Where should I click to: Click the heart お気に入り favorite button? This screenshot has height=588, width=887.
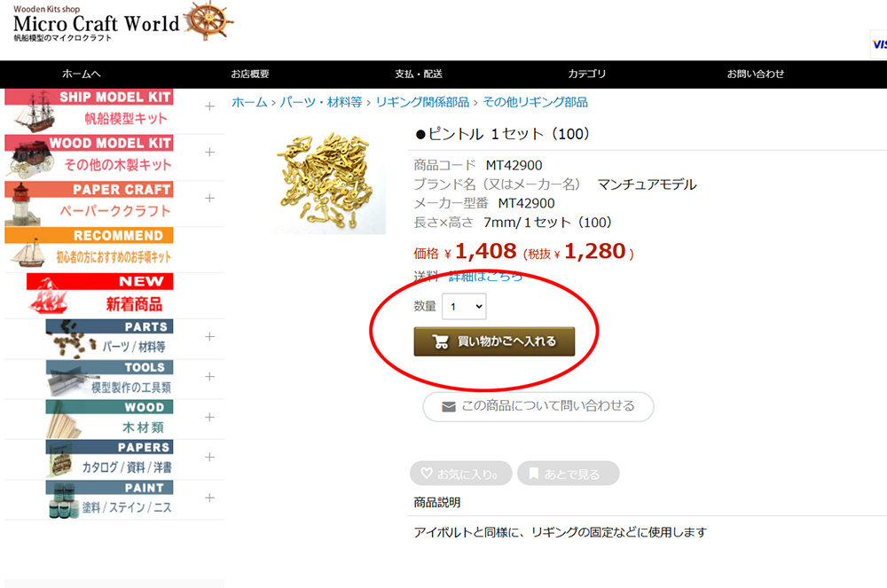coord(460,474)
